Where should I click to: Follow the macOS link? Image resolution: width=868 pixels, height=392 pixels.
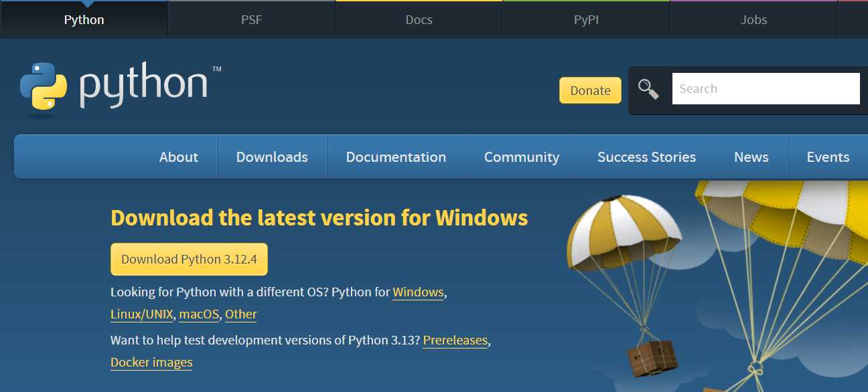(x=199, y=314)
